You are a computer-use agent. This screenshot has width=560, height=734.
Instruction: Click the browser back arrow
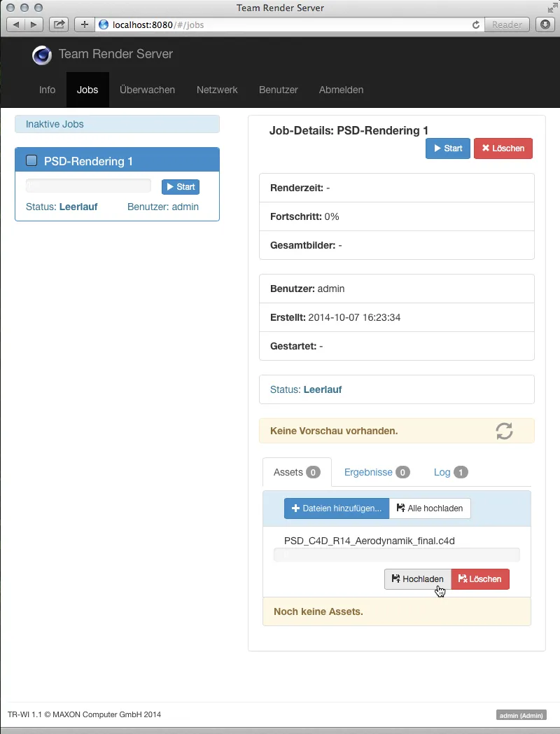(15, 24)
